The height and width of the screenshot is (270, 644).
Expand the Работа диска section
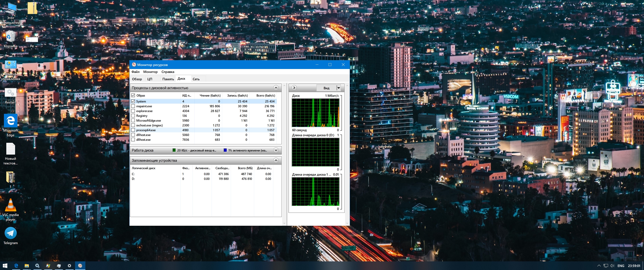pos(276,150)
